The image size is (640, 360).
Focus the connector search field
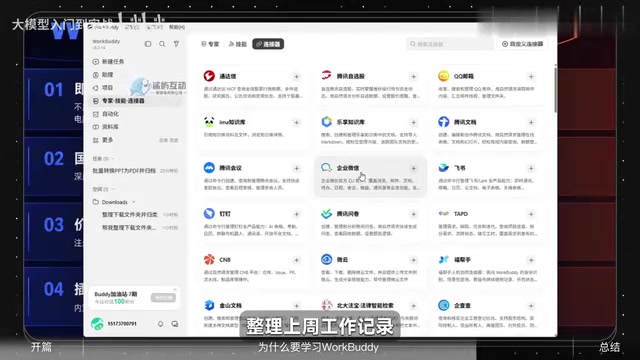(x=450, y=44)
